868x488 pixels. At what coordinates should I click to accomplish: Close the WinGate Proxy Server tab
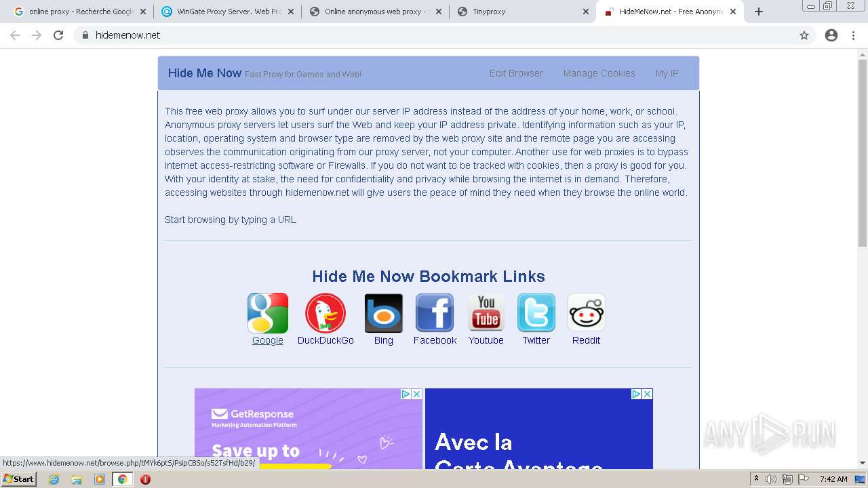point(291,12)
